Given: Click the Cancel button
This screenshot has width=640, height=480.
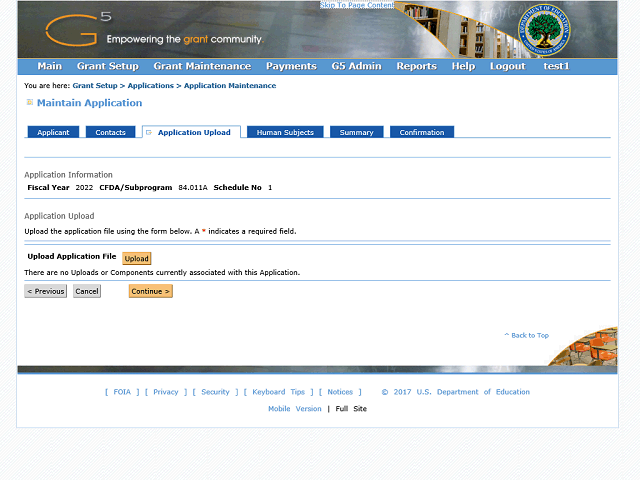Looking at the screenshot, I should point(87,291).
